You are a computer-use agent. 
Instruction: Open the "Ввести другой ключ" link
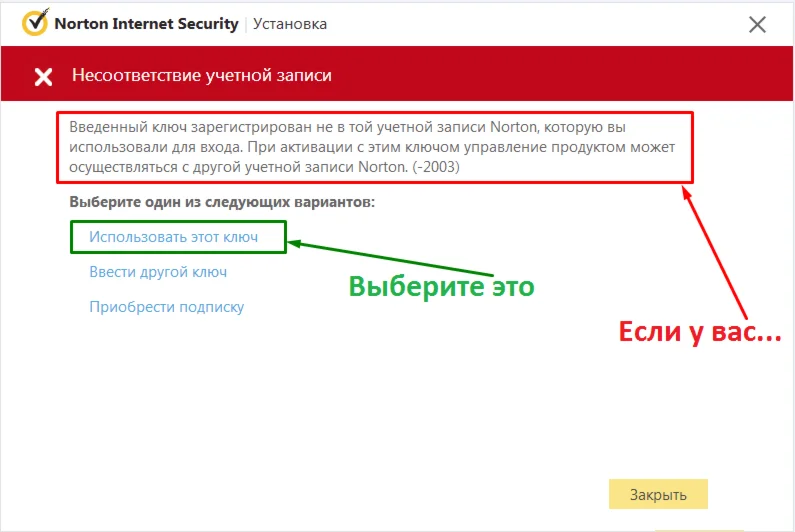tap(158, 272)
